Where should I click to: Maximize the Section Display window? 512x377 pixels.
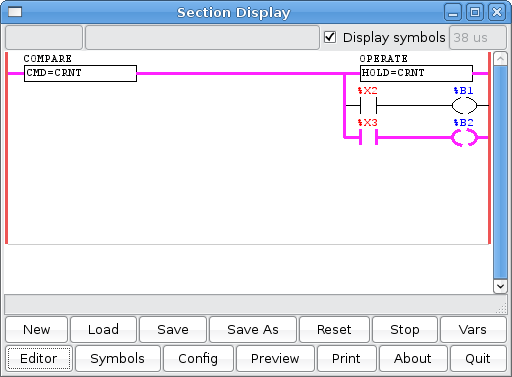pyautogui.click(x=475, y=13)
